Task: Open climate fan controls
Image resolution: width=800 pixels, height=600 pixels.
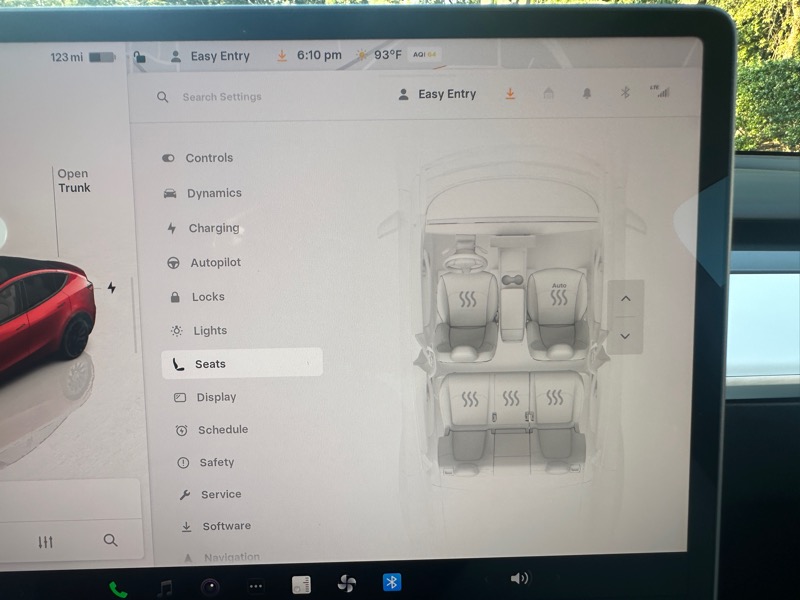Action: click(347, 583)
